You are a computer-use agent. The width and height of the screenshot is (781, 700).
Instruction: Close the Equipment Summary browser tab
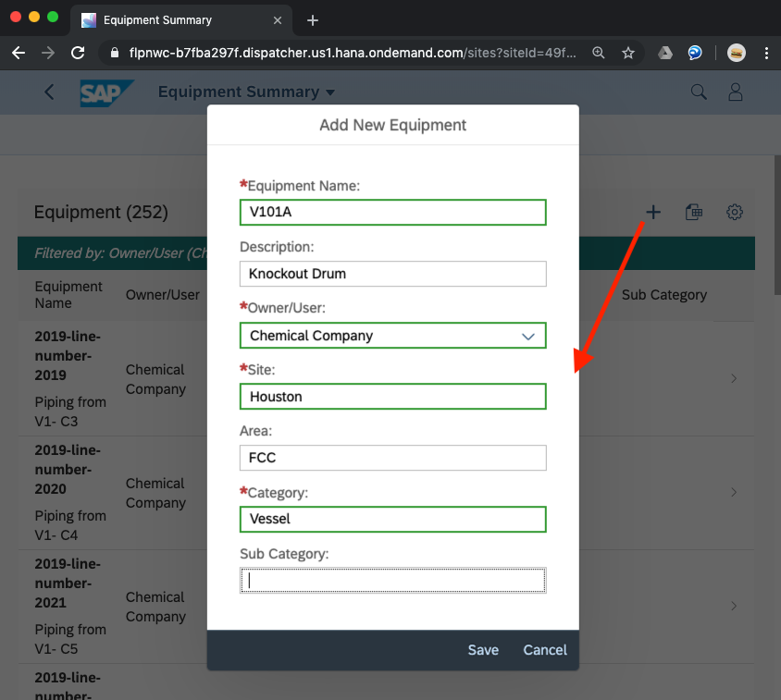coord(278,20)
